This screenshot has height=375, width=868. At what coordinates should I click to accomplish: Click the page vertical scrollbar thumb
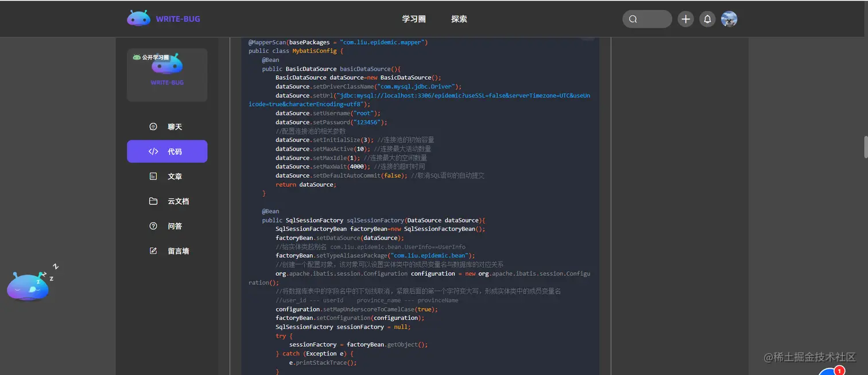866,147
